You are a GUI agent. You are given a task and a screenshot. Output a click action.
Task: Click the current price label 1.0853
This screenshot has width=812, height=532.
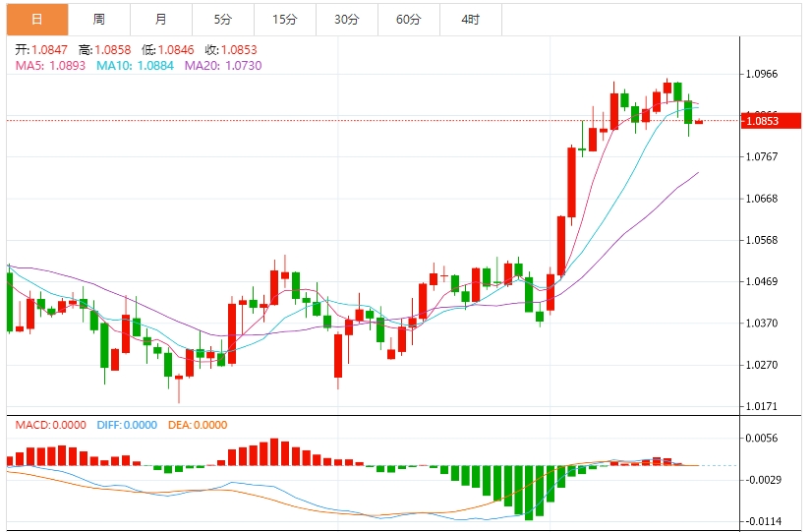[x=771, y=121]
